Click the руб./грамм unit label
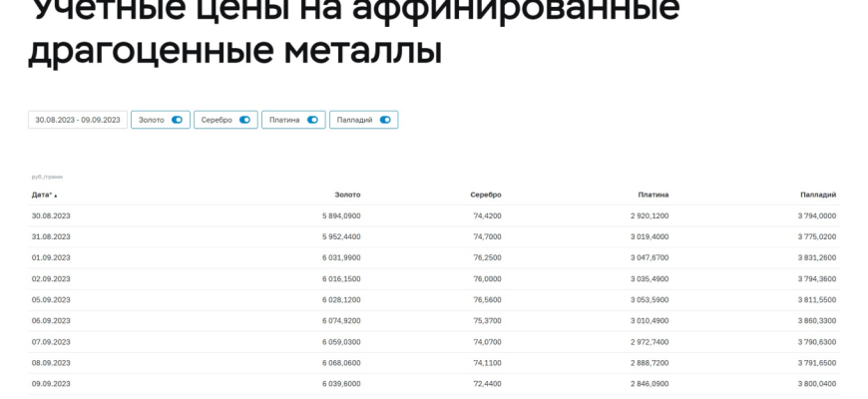868x399 pixels. coord(47,177)
